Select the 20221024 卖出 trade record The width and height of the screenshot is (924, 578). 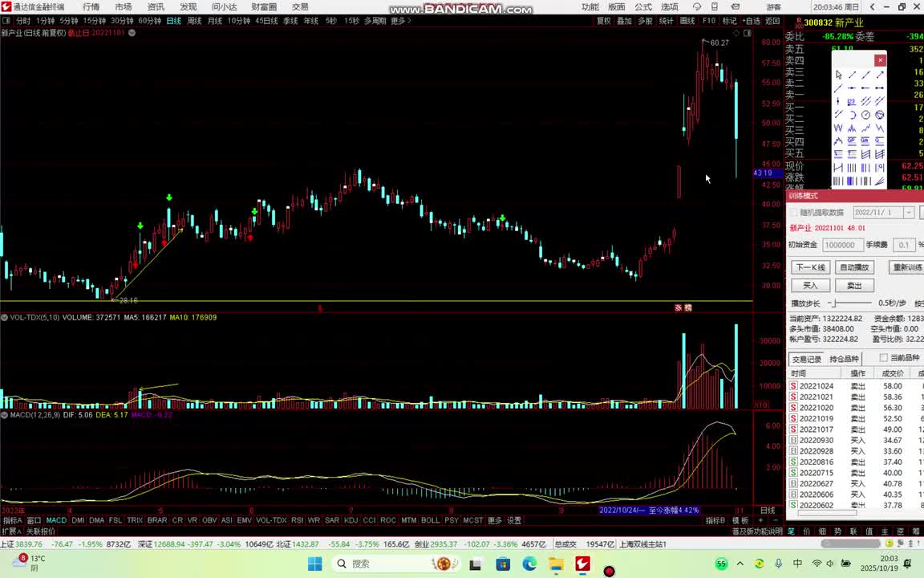[857, 385]
